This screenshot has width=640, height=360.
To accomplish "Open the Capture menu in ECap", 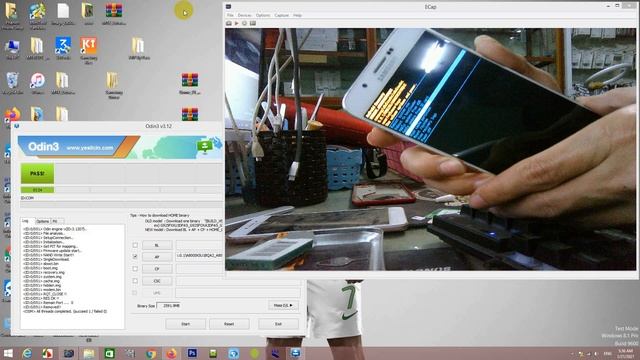I will click(x=282, y=15).
